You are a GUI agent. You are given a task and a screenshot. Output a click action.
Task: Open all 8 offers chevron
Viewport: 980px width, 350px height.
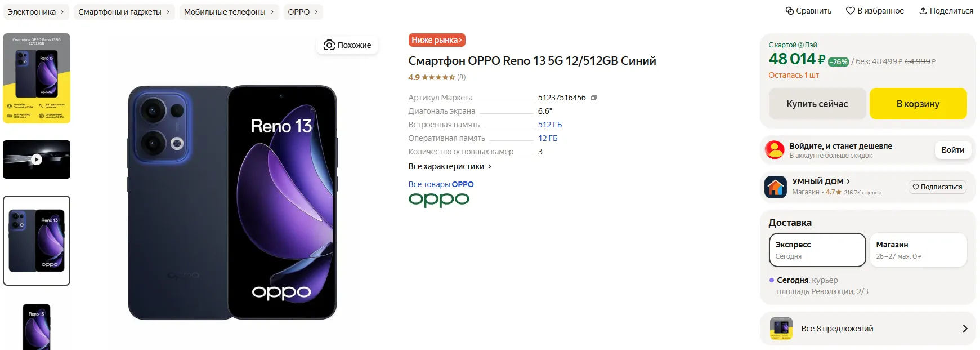(965, 329)
